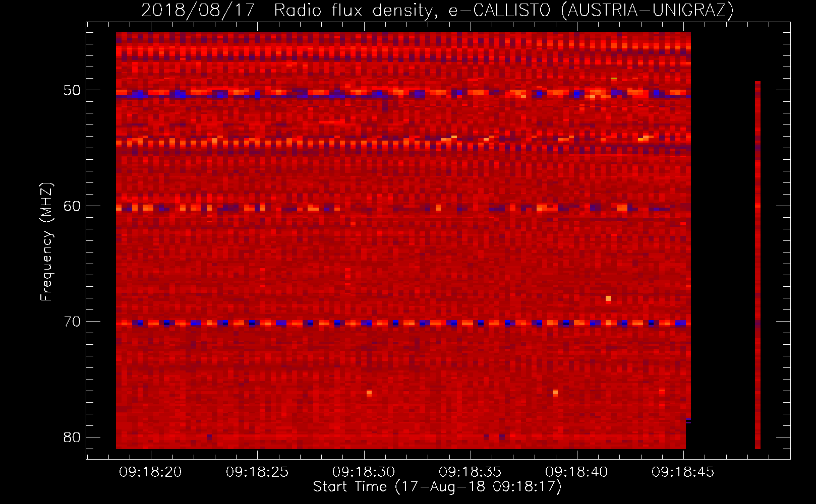Click the 09:18:45 time tick label
This screenshot has height=504, width=816.
[x=683, y=472]
